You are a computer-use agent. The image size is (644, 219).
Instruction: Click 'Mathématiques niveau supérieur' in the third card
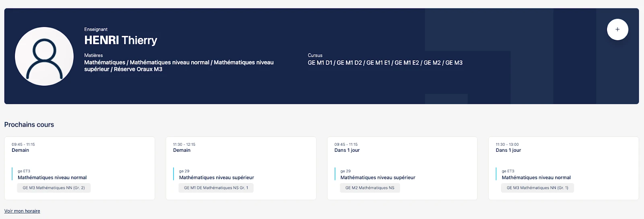(378, 178)
